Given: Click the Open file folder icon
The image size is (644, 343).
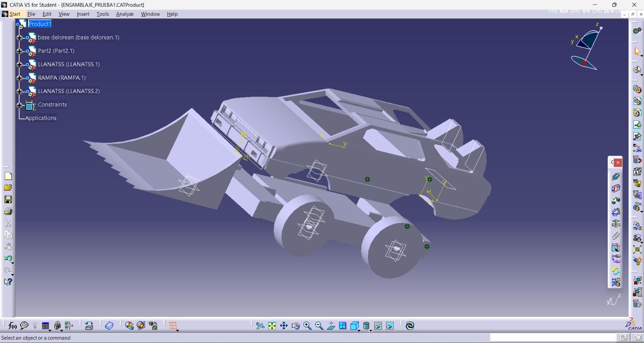Looking at the screenshot, I should 8,188.
